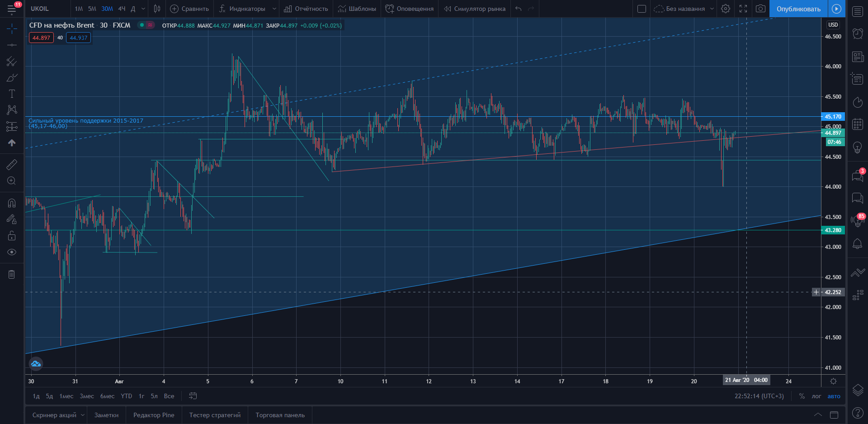
Task: Expand the timeframe interval dropdown arrow
Action: tap(143, 9)
